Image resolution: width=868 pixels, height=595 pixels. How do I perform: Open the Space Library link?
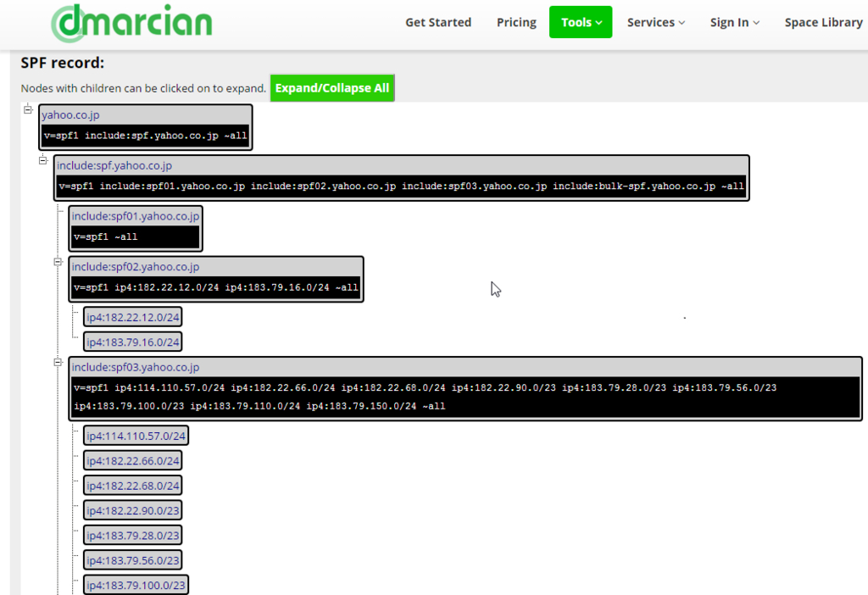click(x=823, y=22)
